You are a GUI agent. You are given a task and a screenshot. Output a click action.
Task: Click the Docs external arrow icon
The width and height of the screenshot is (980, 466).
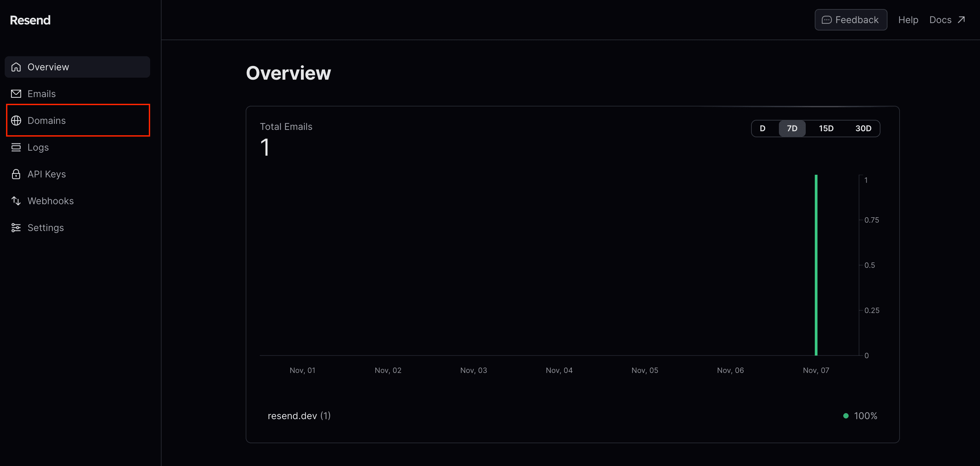961,20
